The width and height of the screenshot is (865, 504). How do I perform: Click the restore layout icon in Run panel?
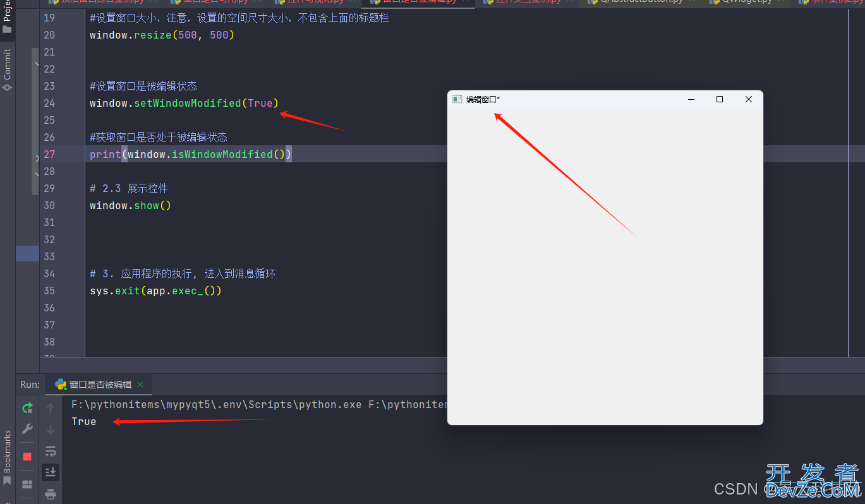27,484
